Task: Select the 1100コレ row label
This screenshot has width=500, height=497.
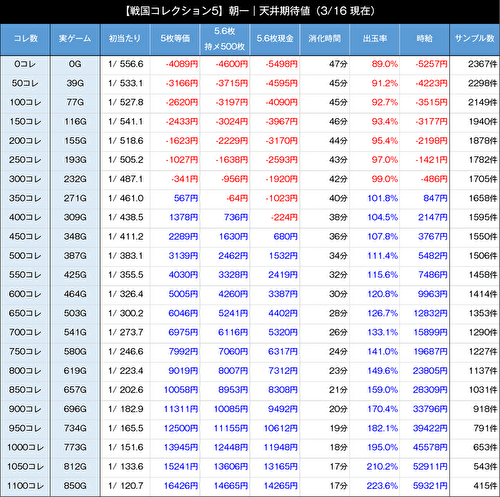Action: pos(25,486)
